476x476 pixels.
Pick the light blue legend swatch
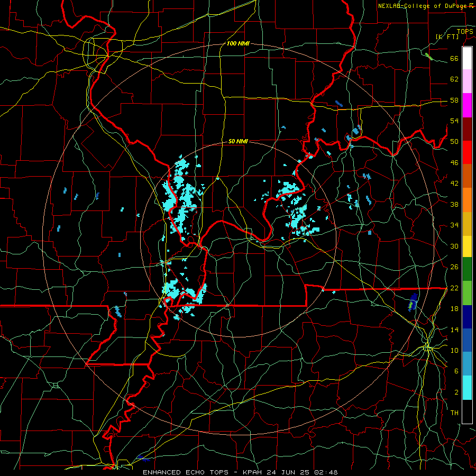(x=467, y=364)
